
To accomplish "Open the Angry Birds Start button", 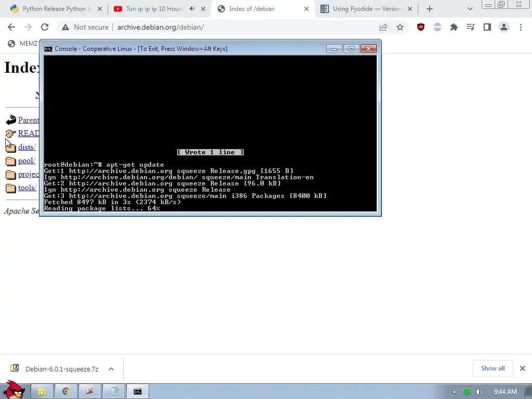I will coord(14,390).
